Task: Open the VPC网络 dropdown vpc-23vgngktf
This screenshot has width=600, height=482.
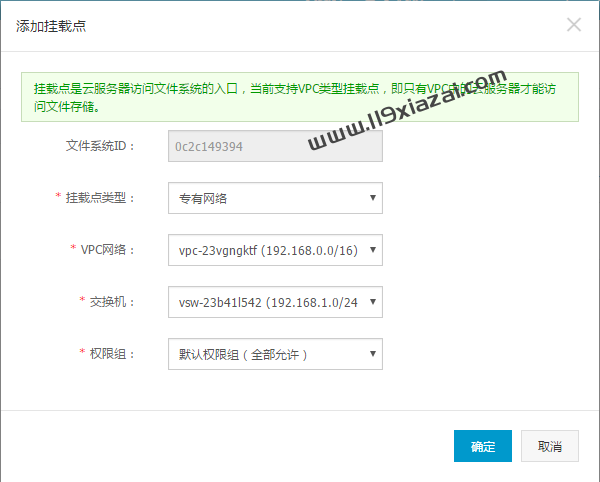Action: click(x=275, y=250)
